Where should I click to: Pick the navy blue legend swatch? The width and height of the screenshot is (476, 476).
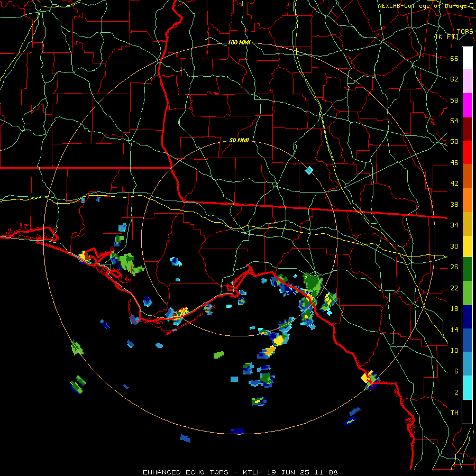tap(467, 317)
